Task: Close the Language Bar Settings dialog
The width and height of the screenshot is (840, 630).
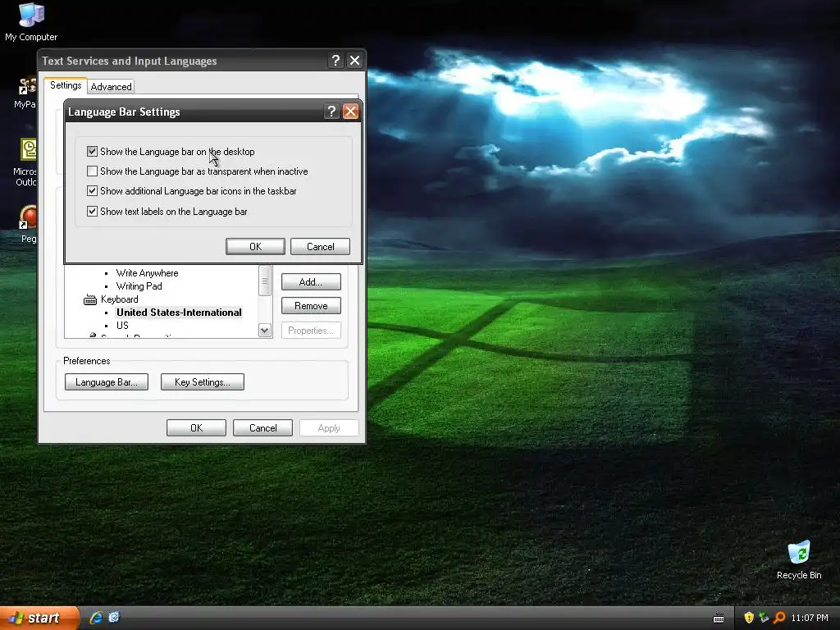Action: pyautogui.click(x=350, y=112)
